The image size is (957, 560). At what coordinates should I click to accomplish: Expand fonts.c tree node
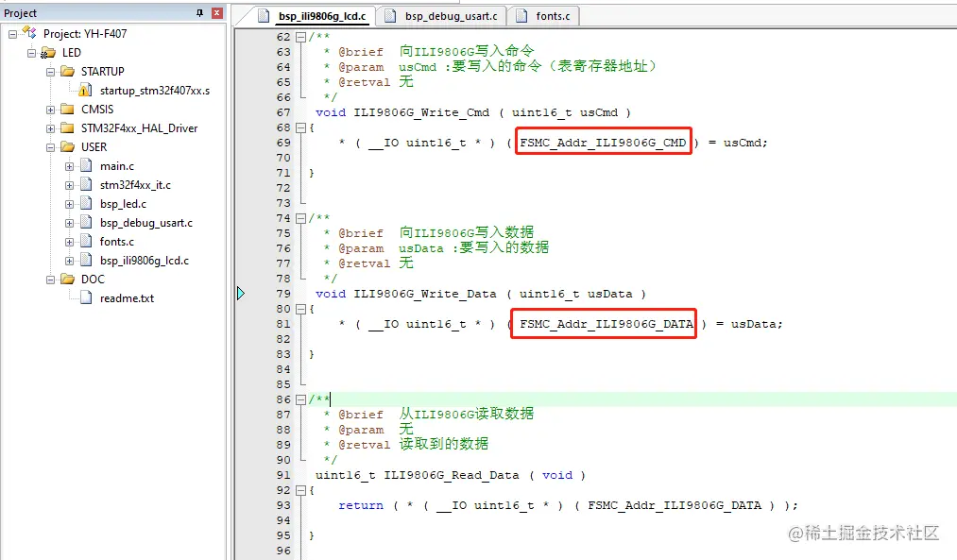69,242
